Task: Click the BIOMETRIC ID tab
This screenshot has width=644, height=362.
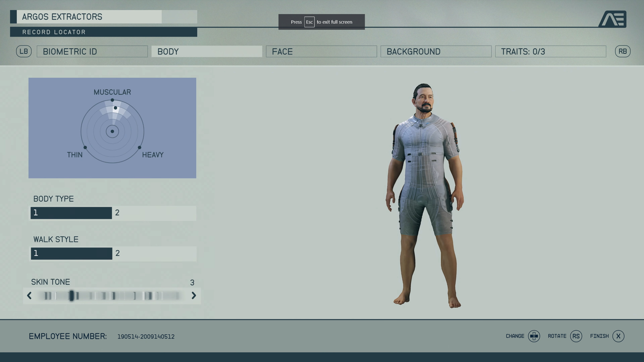Action: [93, 51]
